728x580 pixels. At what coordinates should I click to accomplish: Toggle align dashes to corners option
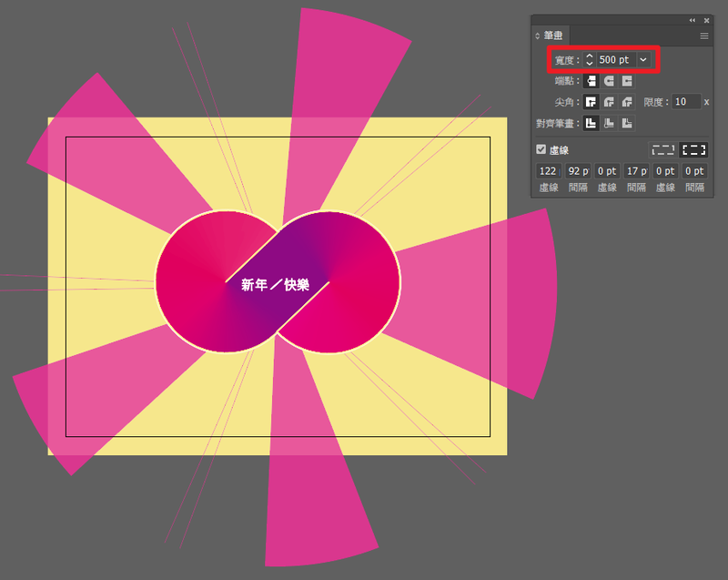tap(694, 149)
